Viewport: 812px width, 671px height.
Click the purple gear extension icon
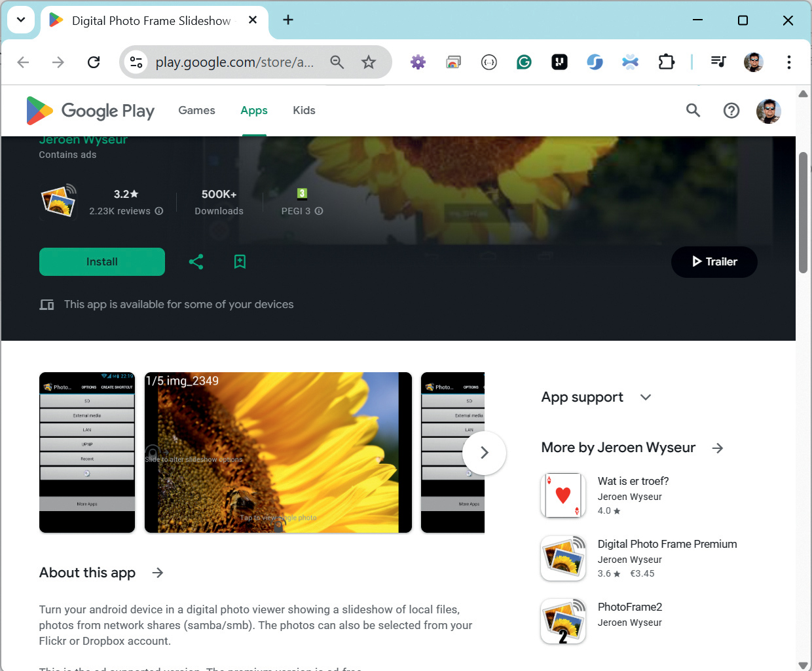click(x=418, y=62)
